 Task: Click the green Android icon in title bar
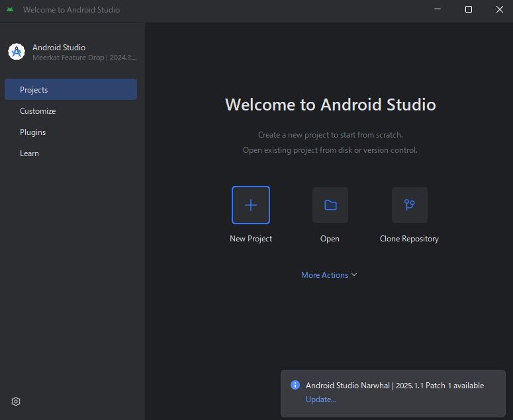pos(10,9)
